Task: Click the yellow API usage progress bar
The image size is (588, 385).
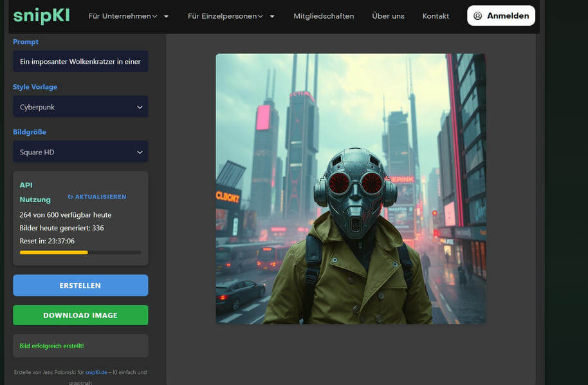Action: (54, 252)
